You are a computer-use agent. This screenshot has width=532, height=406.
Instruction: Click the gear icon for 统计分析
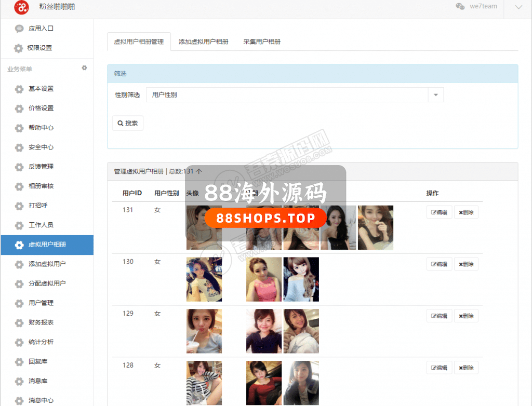pos(19,342)
